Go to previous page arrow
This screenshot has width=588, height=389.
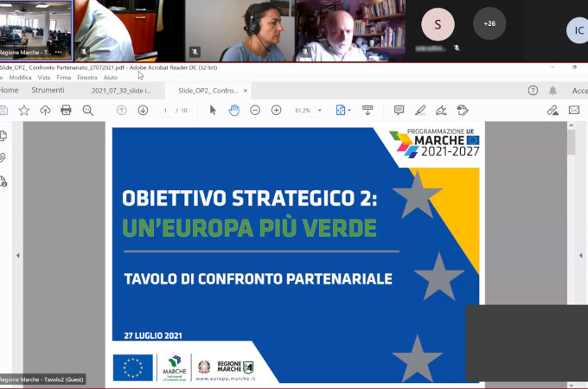click(122, 110)
